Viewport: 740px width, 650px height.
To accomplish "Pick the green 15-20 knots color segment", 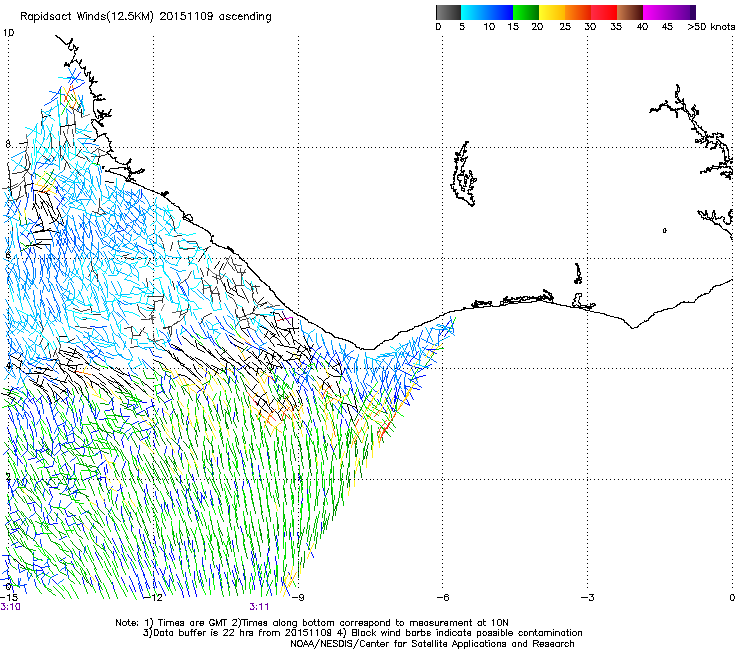I will [526, 12].
